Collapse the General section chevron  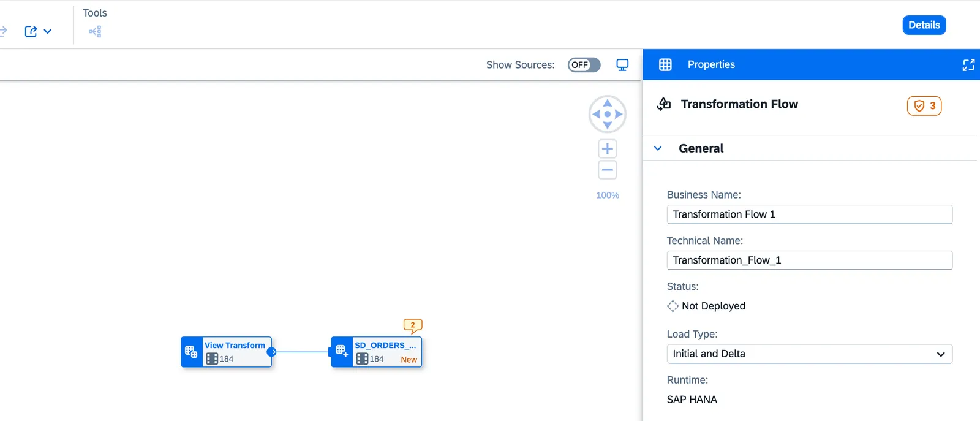click(x=658, y=148)
